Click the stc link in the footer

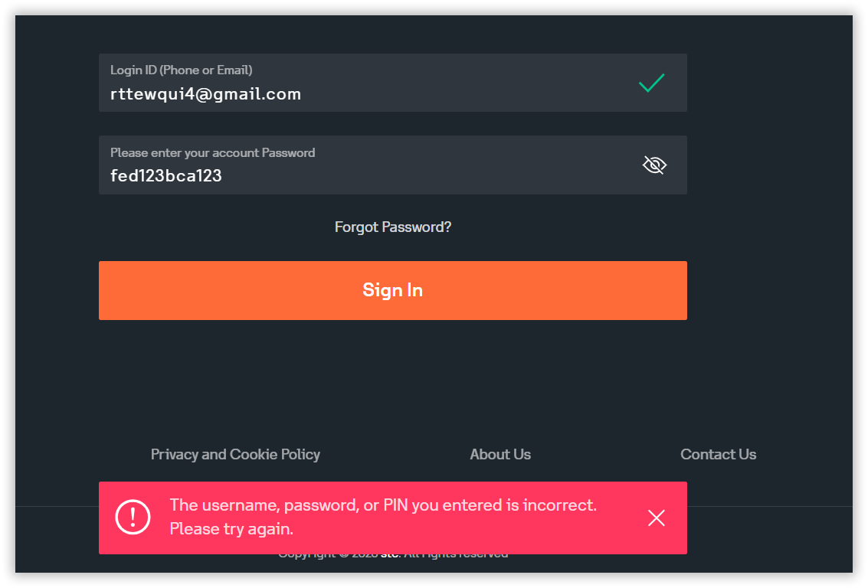(x=390, y=554)
